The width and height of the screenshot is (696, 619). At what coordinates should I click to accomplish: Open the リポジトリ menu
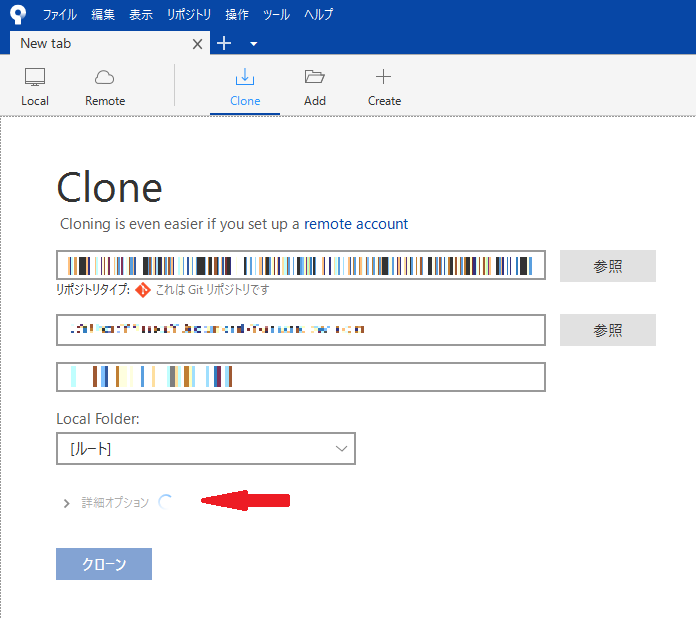pyautogui.click(x=189, y=15)
